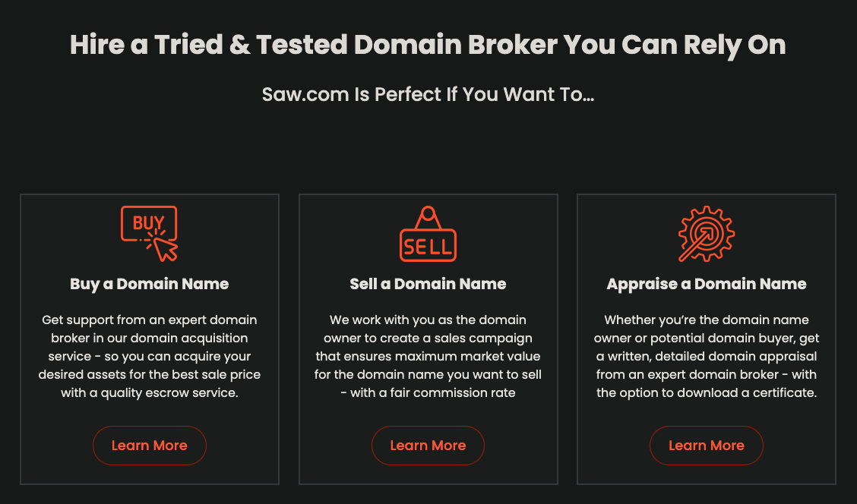Click the 'option to download a certificate' line
857x504 pixels.
[x=706, y=392]
